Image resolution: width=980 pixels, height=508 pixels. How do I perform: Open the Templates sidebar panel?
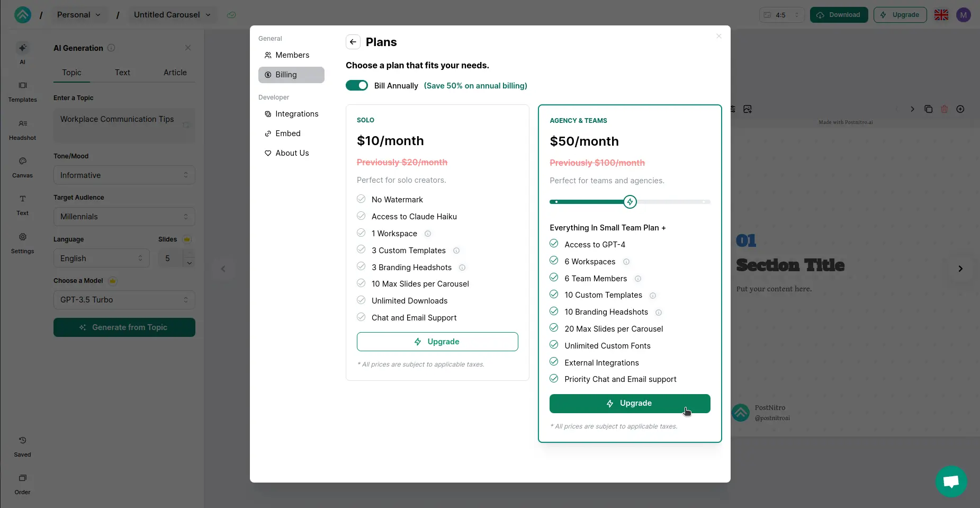(22, 91)
